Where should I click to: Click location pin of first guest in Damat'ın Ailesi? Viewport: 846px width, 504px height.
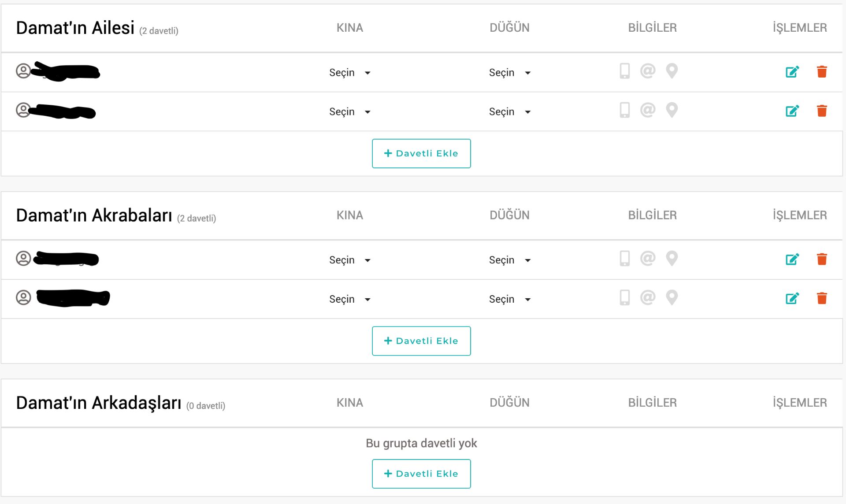[672, 71]
